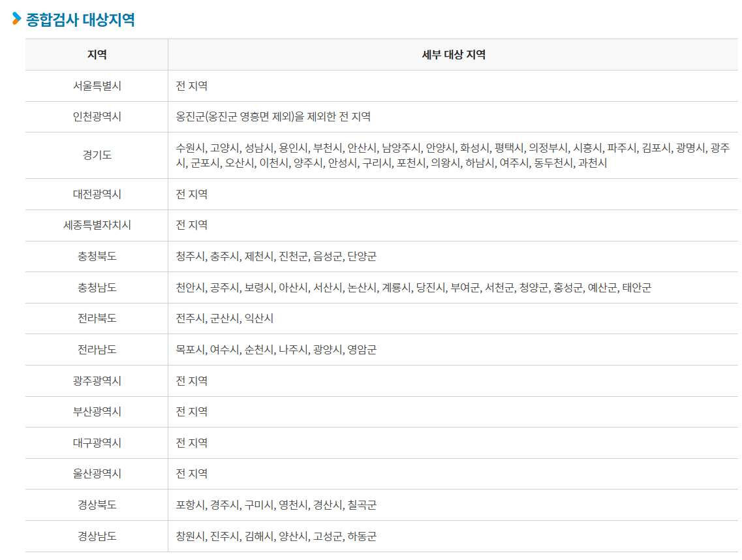Image resolution: width=742 pixels, height=560 pixels.
Task: Click 전 지역 in the 세종특별자치시 row
Action: 192,225
